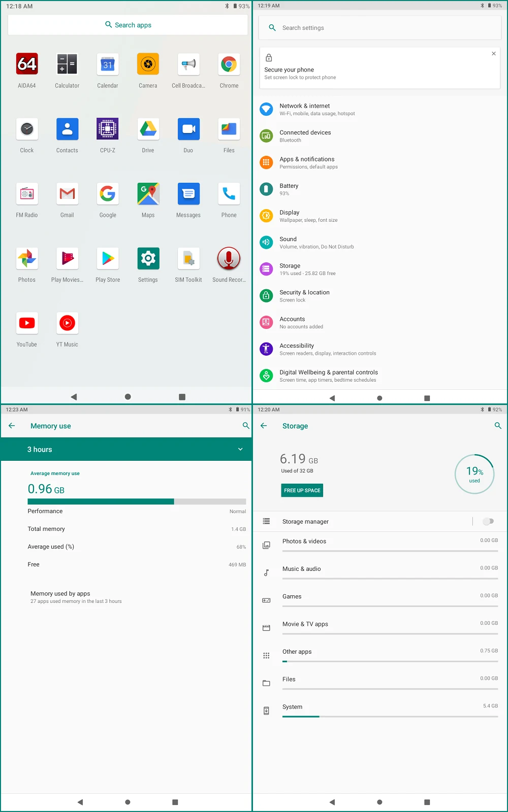Launch Gmail app

pos(67,194)
